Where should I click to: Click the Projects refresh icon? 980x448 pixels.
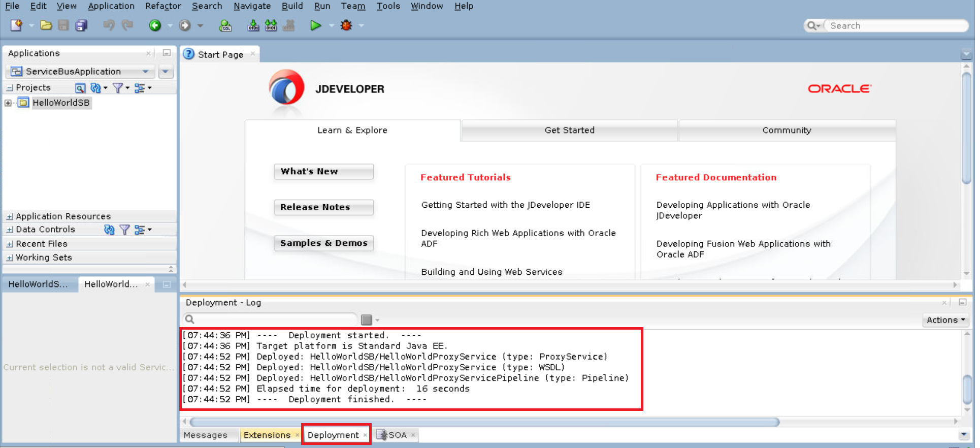95,88
